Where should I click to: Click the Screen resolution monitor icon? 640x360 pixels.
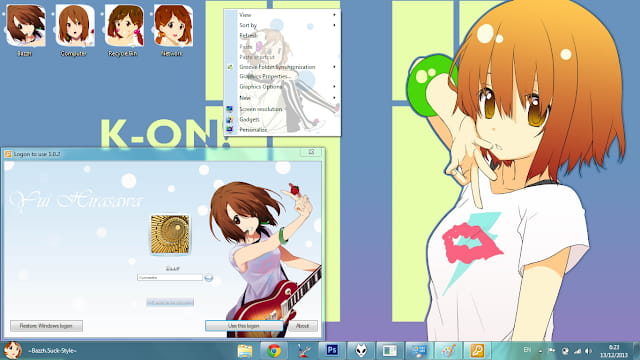pos(229,109)
